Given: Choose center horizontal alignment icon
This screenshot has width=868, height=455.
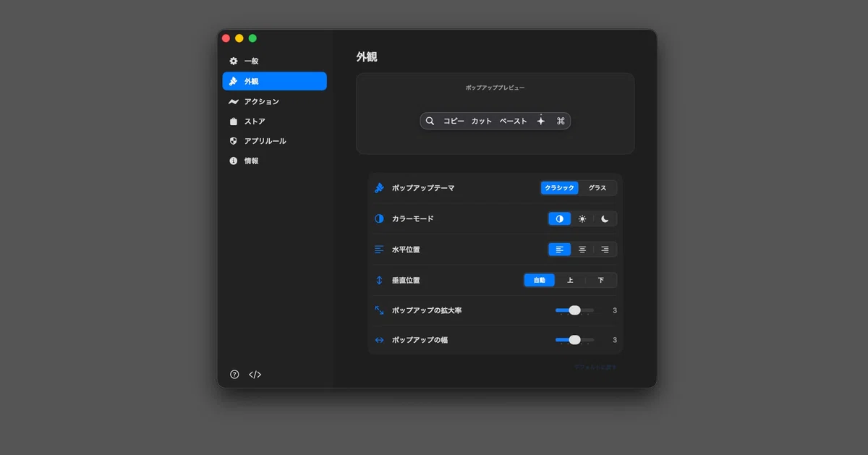Looking at the screenshot, I should click(582, 250).
